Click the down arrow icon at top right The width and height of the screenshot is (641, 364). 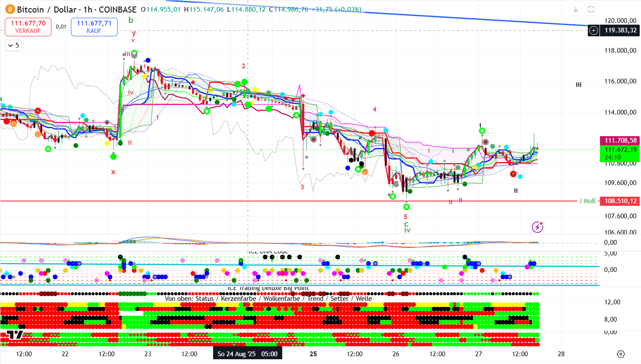[576, 9]
